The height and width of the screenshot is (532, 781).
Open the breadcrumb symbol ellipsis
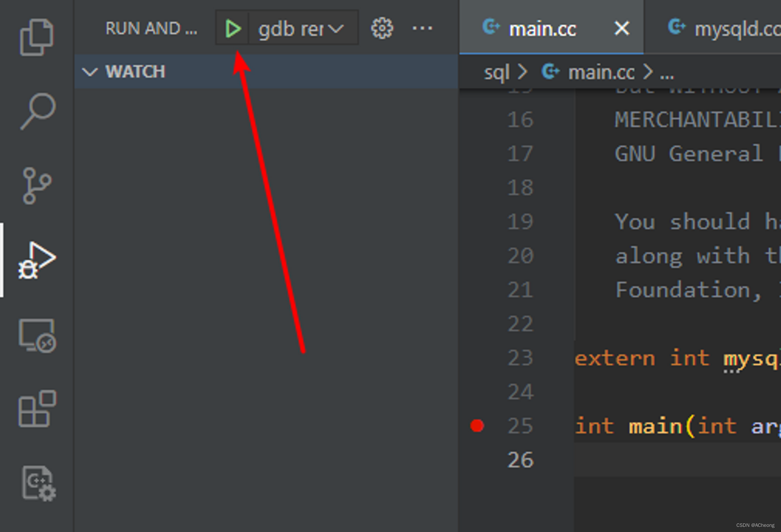(x=667, y=74)
